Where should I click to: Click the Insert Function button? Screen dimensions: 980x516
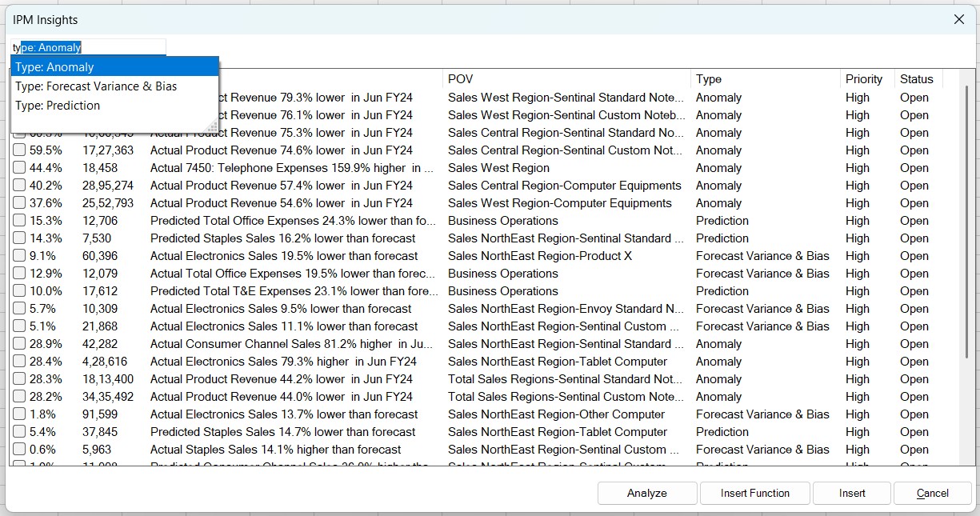[x=754, y=493]
